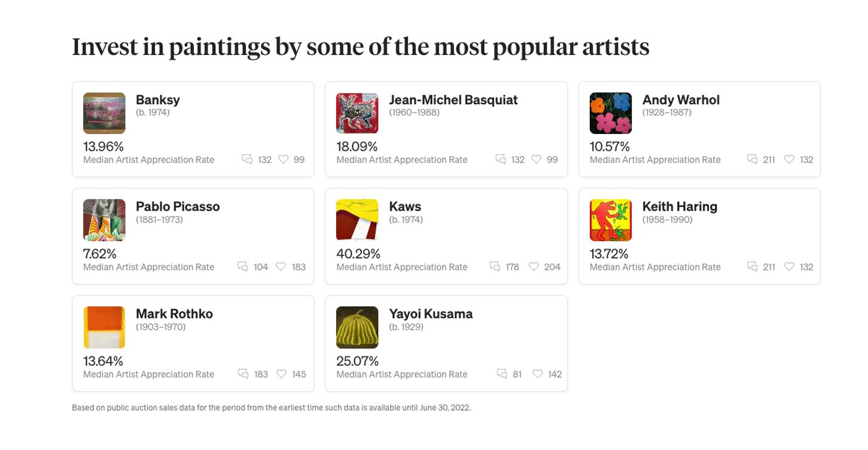Viewport: 868px width, 450px height.
Task: Open the Pablo Picasso artist name link
Action: (x=178, y=206)
